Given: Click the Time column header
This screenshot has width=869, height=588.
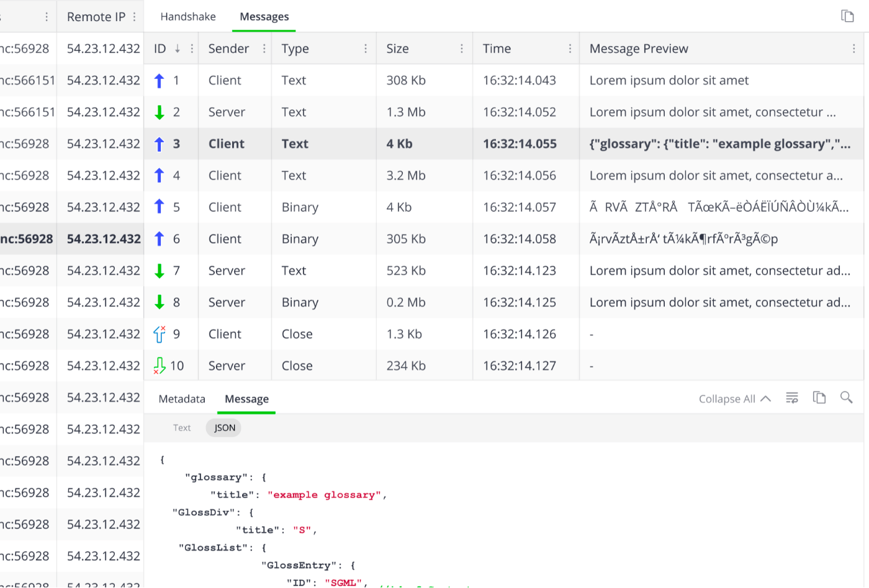Looking at the screenshot, I should [497, 48].
